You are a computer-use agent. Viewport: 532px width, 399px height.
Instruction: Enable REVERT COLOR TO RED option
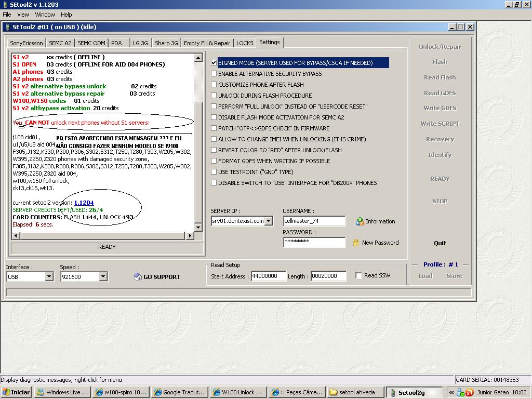pyautogui.click(x=214, y=150)
